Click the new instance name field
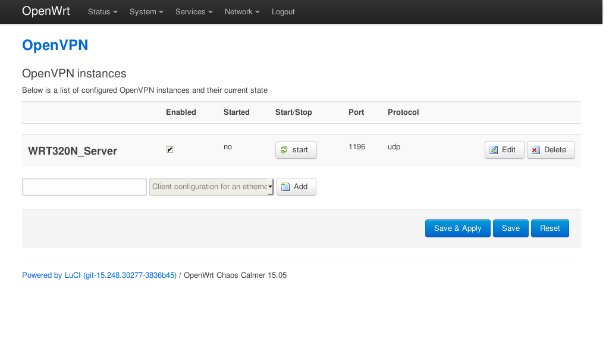This screenshot has height=364, width=609. point(84,187)
